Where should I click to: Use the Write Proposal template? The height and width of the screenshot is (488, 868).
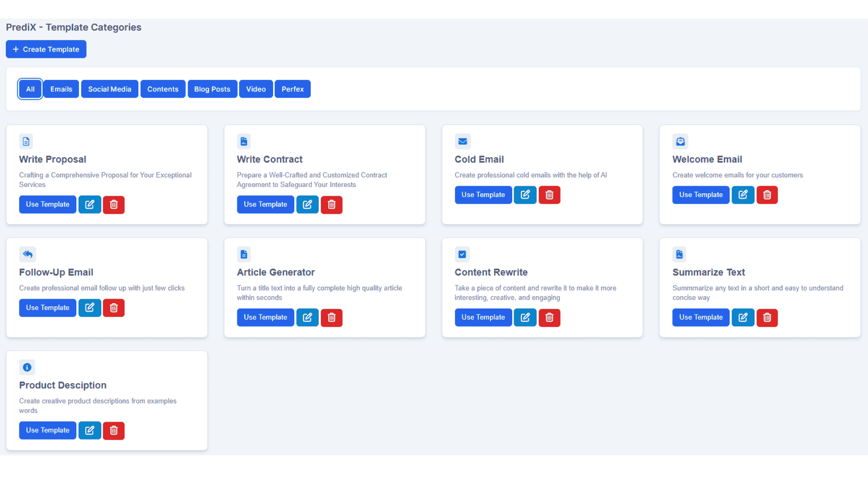click(x=47, y=205)
